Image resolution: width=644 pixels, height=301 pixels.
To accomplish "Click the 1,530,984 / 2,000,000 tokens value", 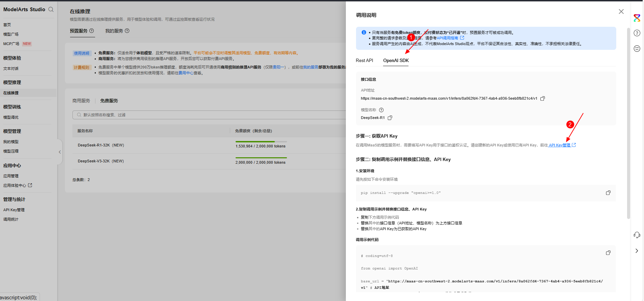I will (x=260, y=146).
